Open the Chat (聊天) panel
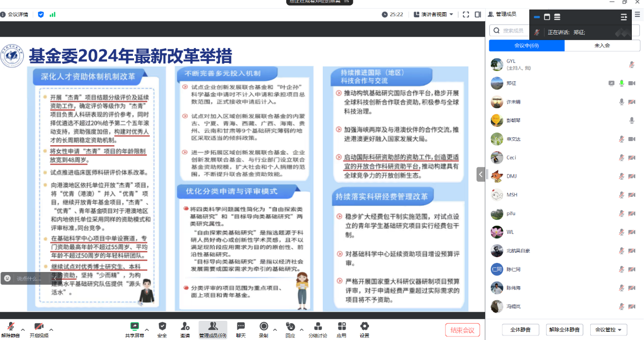The height and width of the screenshot is (340, 644). pyautogui.click(x=241, y=327)
